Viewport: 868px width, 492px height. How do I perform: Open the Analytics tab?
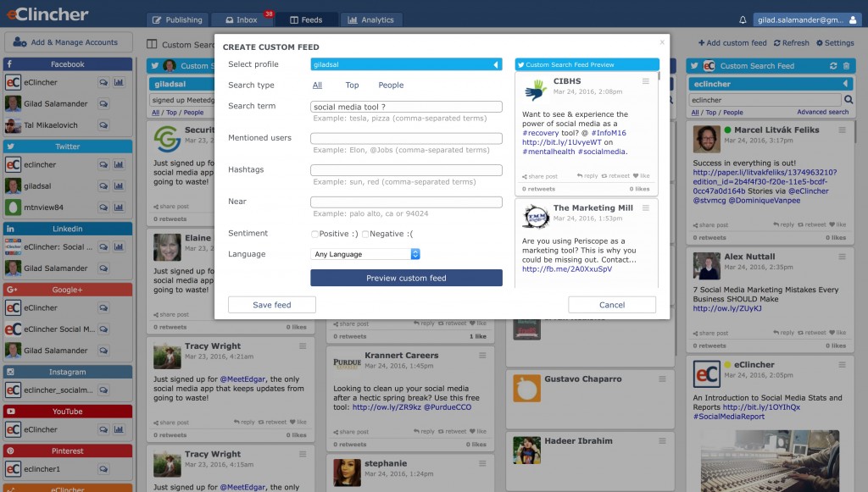click(371, 20)
